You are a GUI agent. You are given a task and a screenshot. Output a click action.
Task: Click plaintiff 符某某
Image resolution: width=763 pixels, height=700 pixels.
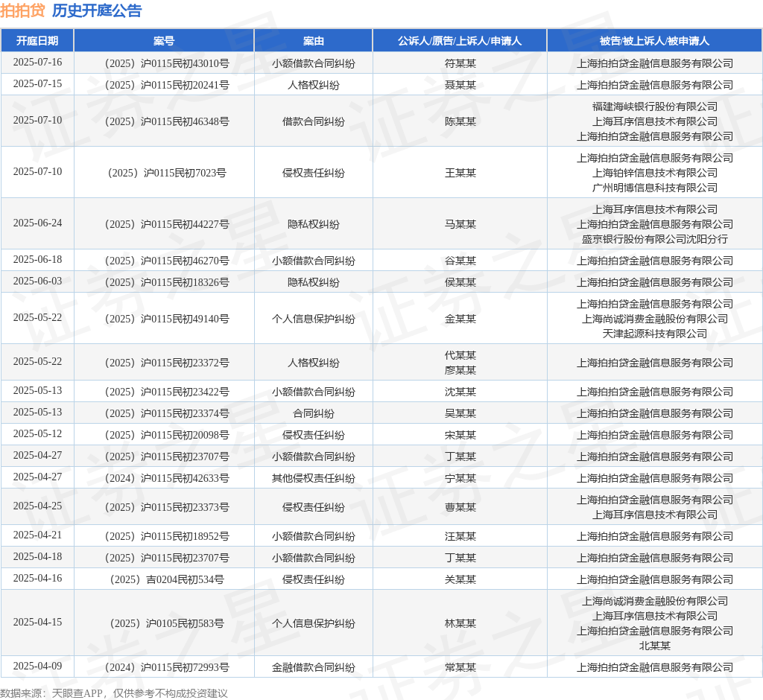click(x=460, y=64)
